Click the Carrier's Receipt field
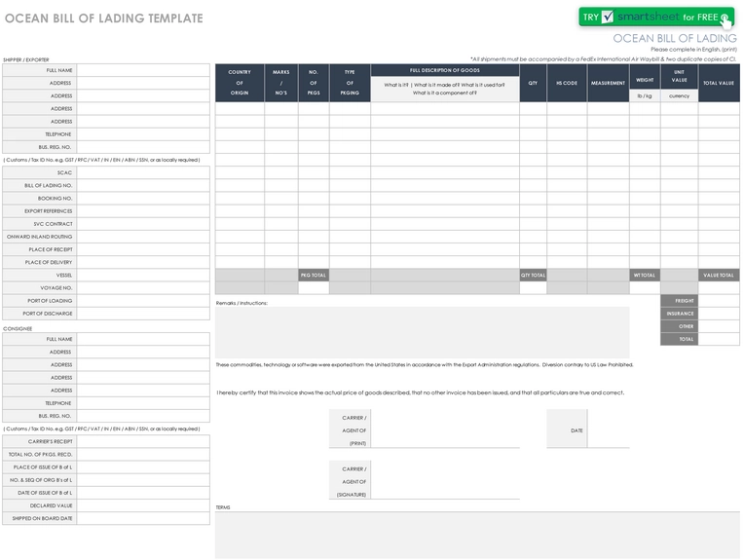Image resolution: width=743 pixels, height=560 pixels. coord(143,441)
